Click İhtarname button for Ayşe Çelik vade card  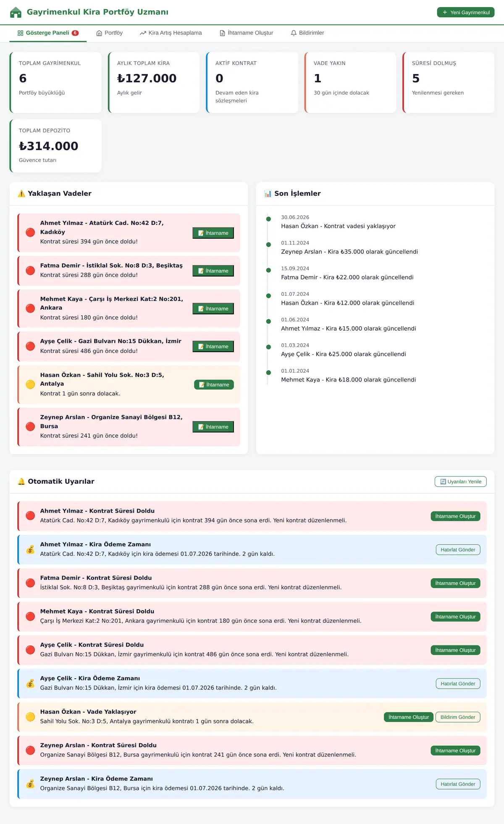point(213,347)
